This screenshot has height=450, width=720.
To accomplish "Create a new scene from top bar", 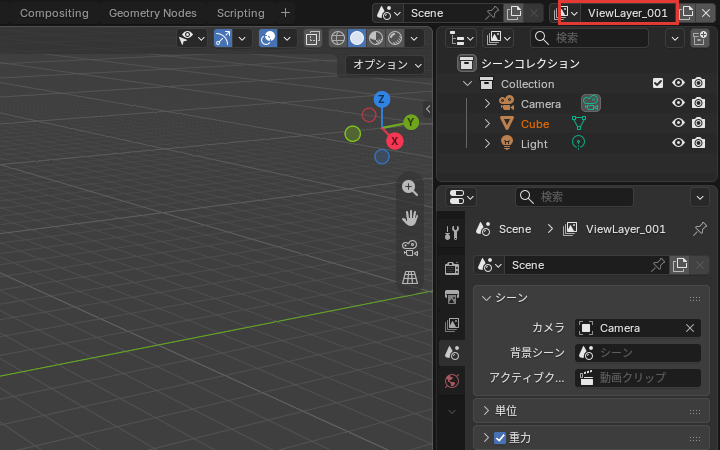I will (513, 13).
